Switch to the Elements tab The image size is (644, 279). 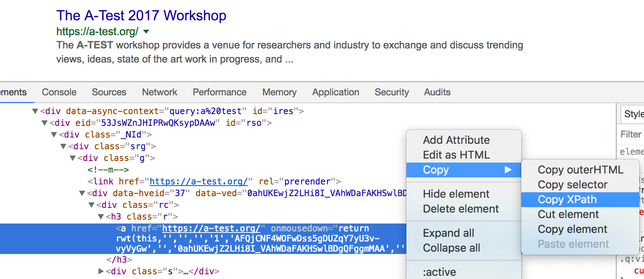click(13, 92)
